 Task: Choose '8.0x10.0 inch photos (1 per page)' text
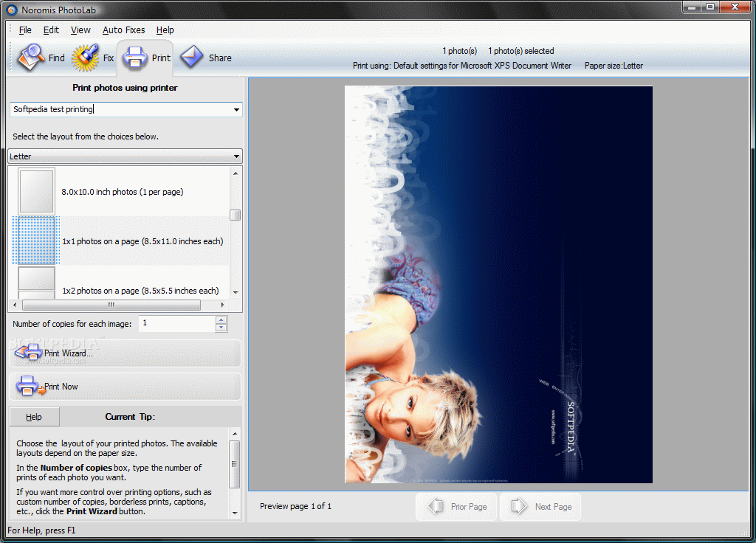pos(123,192)
